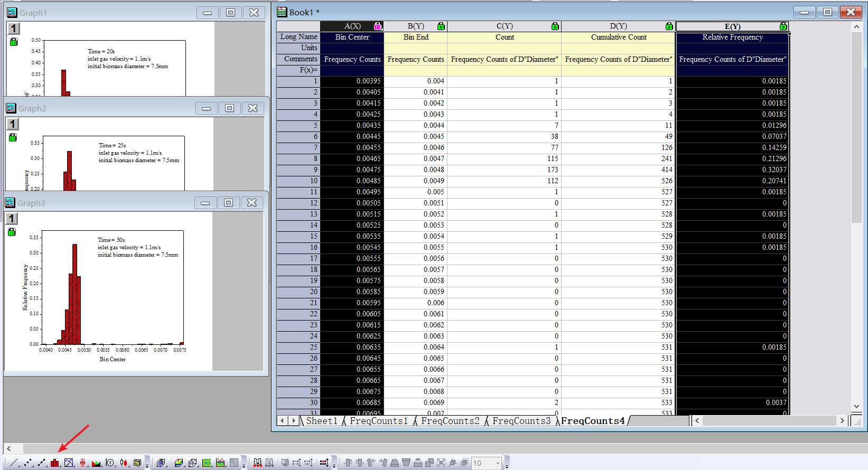This screenshot has width=868, height=470.
Task: Select the A(X) column header
Action: [x=352, y=26]
